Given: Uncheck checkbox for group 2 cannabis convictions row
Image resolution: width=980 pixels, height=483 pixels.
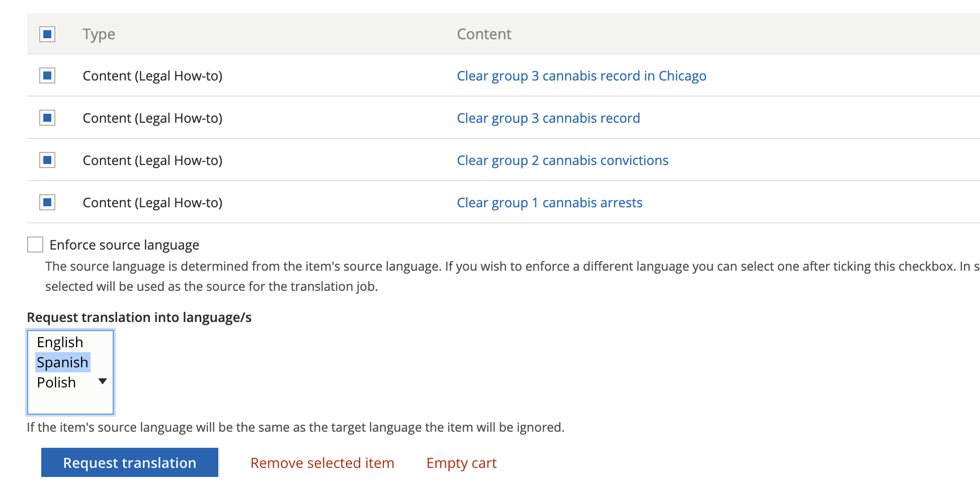Looking at the screenshot, I should click(x=47, y=160).
